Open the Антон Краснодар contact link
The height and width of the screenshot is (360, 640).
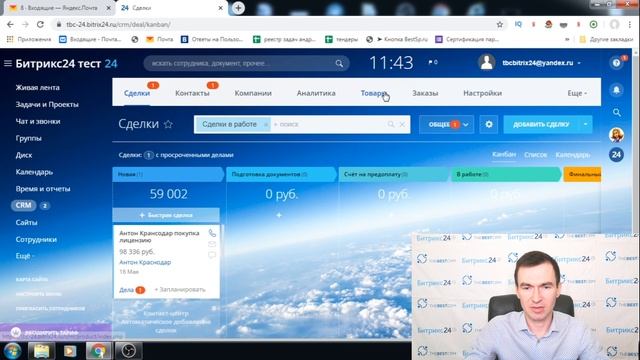click(145, 262)
